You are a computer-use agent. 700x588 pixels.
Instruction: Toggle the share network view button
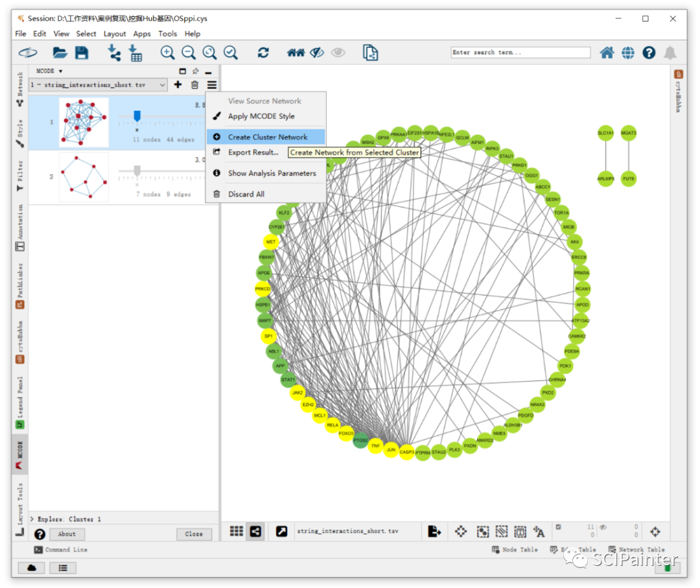[x=255, y=532]
